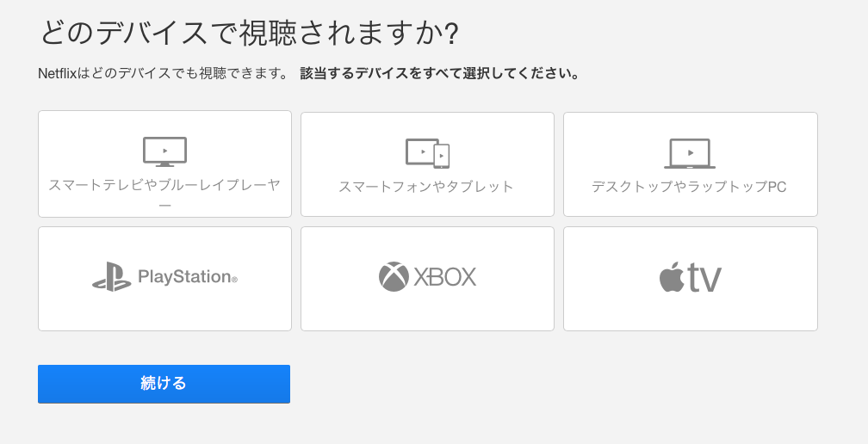This screenshot has height=444, width=868.
Task: Toggle the デスクトップやラップトップPC device option
Action: click(691, 164)
